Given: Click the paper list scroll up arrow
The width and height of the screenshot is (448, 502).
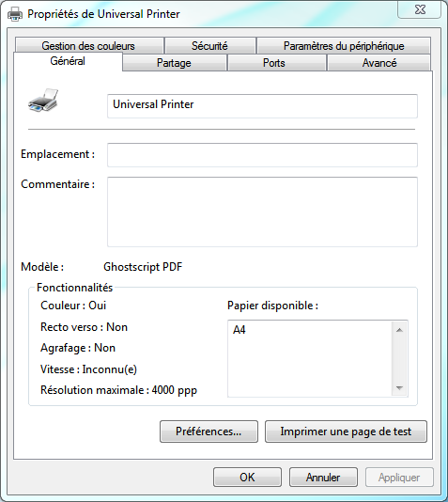Looking at the screenshot, I should [x=399, y=330].
